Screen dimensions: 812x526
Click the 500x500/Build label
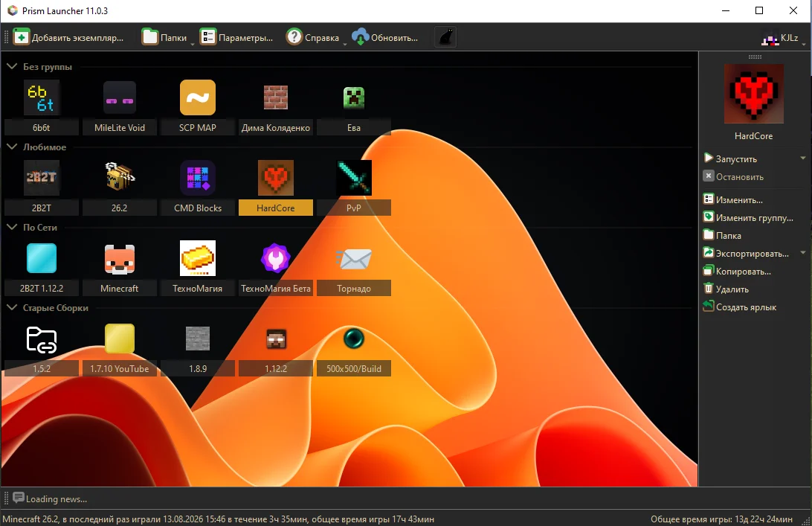tap(354, 368)
